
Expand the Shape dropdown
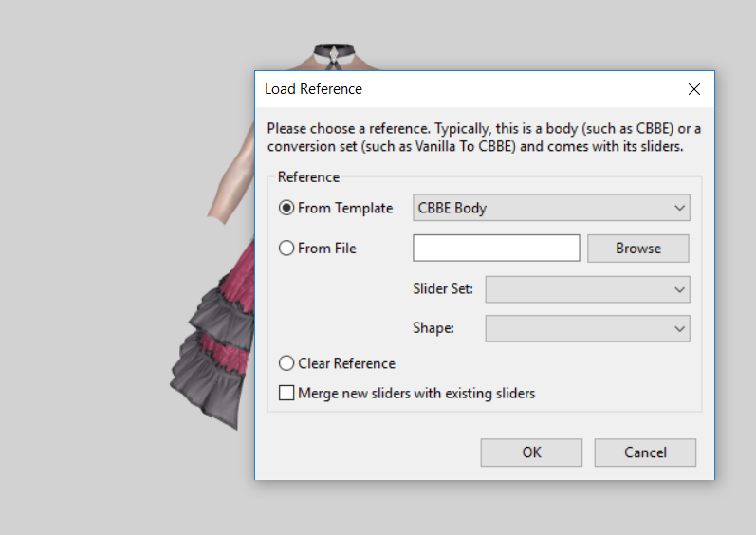[587, 329]
